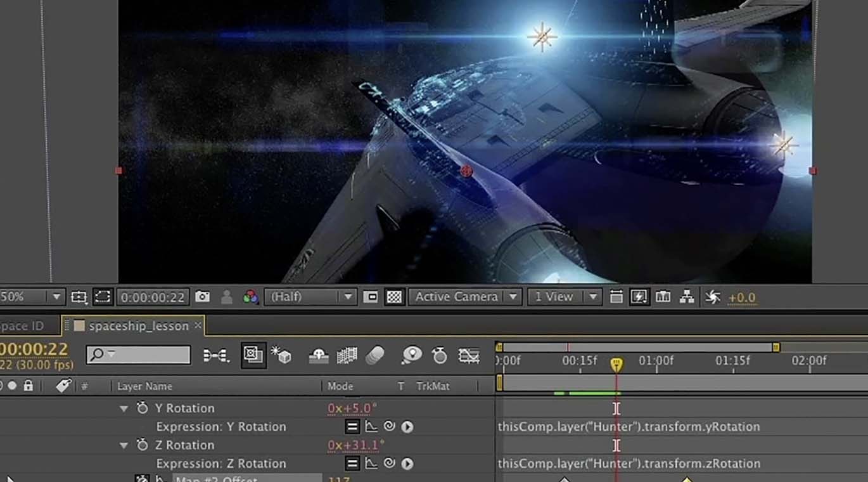Image resolution: width=868 pixels, height=482 pixels.
Task: Open the Draft 3D cube icon
Action: [x=281, y=355]
